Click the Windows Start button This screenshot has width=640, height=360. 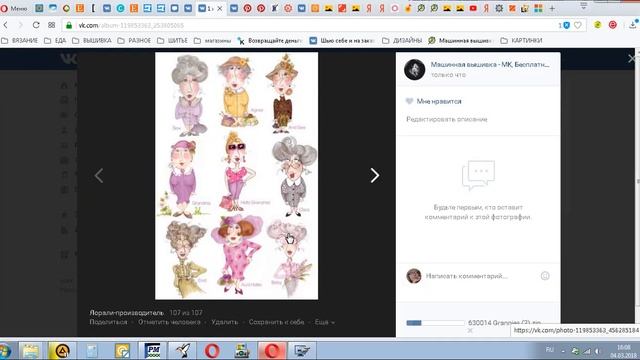[x=5, y=351]
